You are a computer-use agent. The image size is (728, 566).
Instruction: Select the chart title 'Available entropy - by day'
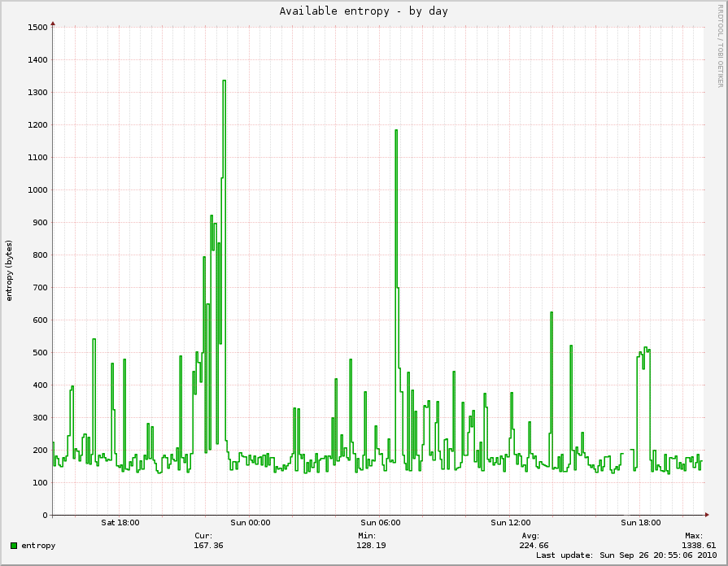coord(364,11)
